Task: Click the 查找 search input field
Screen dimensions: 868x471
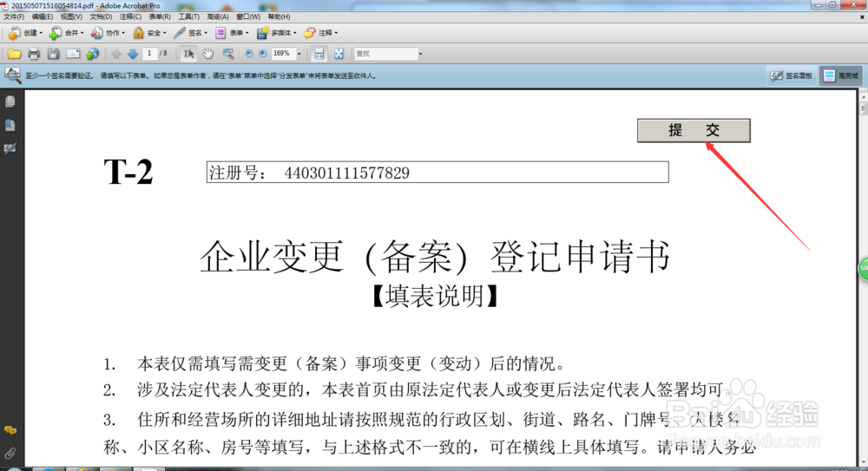Action: [386, 54]
